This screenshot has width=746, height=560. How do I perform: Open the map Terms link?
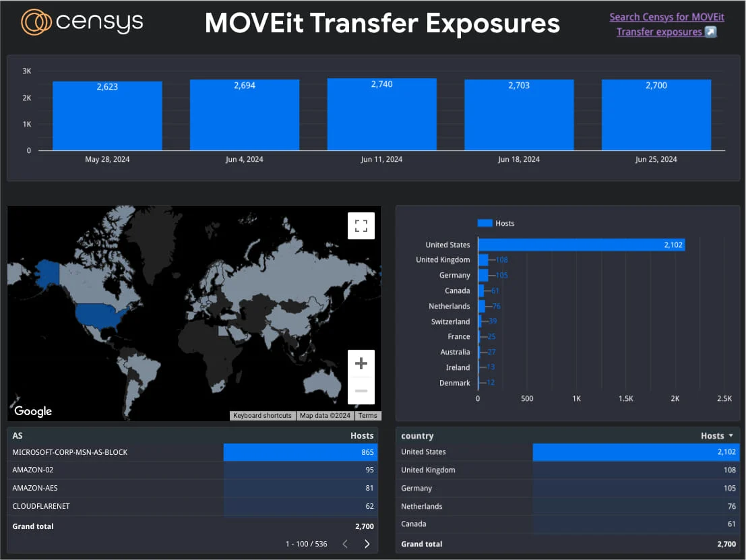(x=367, y=416)
